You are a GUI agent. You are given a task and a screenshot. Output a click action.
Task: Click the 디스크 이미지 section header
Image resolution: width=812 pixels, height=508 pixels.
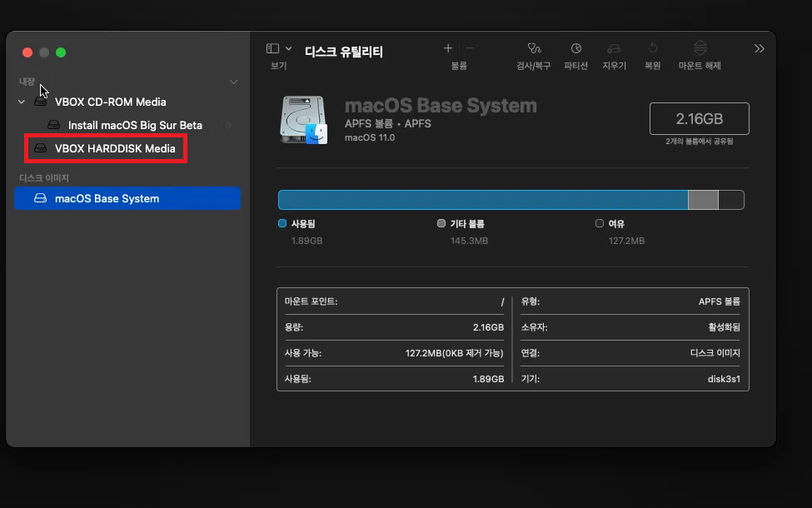[x=44, y=177]
